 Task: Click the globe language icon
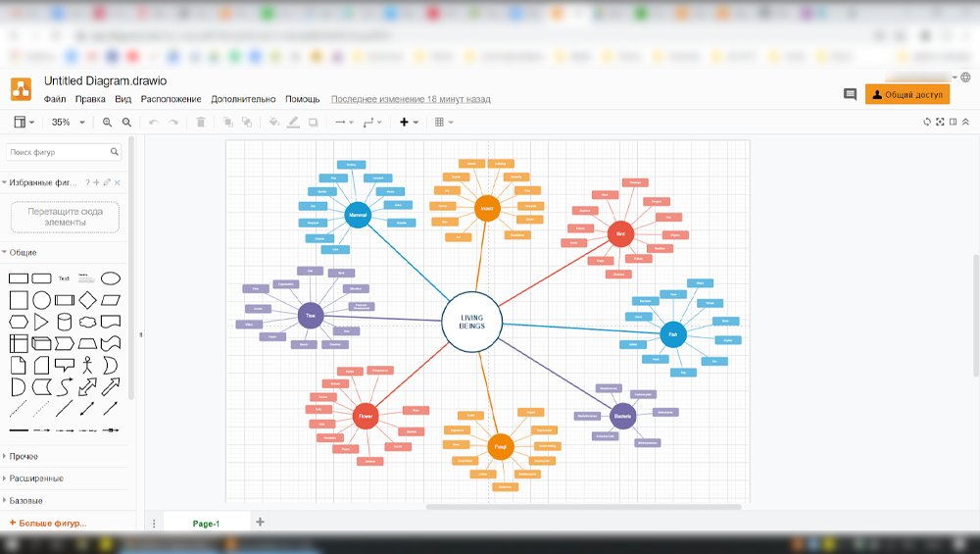click(965, 76)
